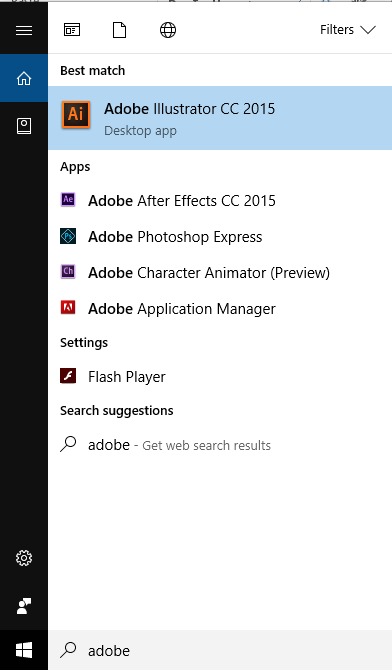Open Adobe Application Manager
This screenshot has height=670, width=392.
220,309
